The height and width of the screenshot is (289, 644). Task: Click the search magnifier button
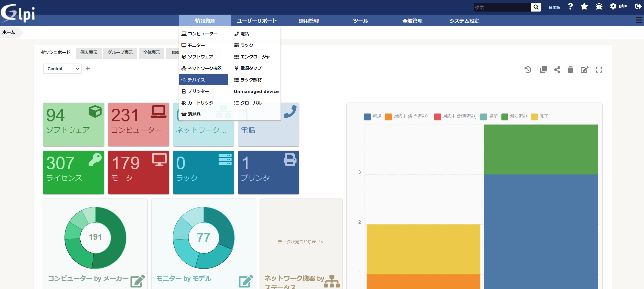(536, 7)
